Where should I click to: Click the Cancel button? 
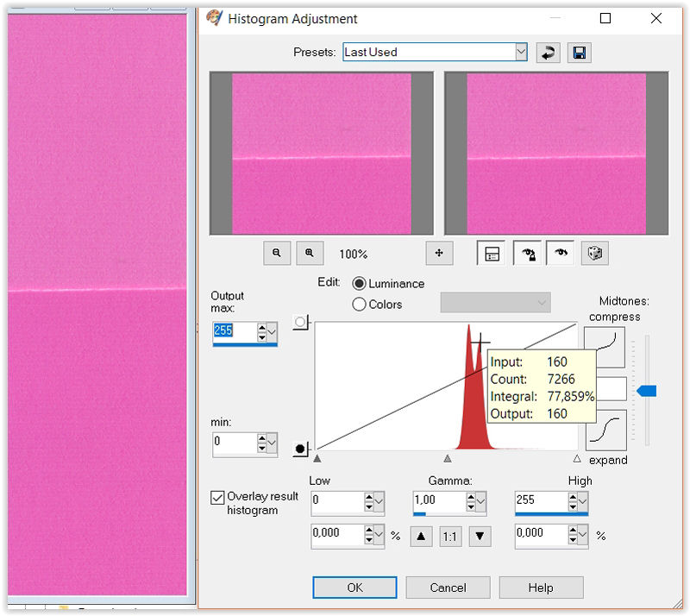[448, 588]
